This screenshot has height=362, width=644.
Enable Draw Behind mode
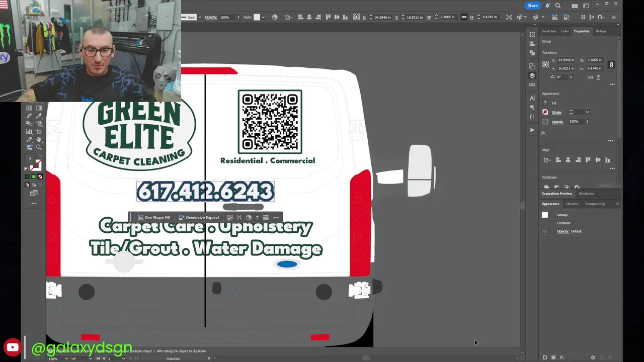coord(34,185)
